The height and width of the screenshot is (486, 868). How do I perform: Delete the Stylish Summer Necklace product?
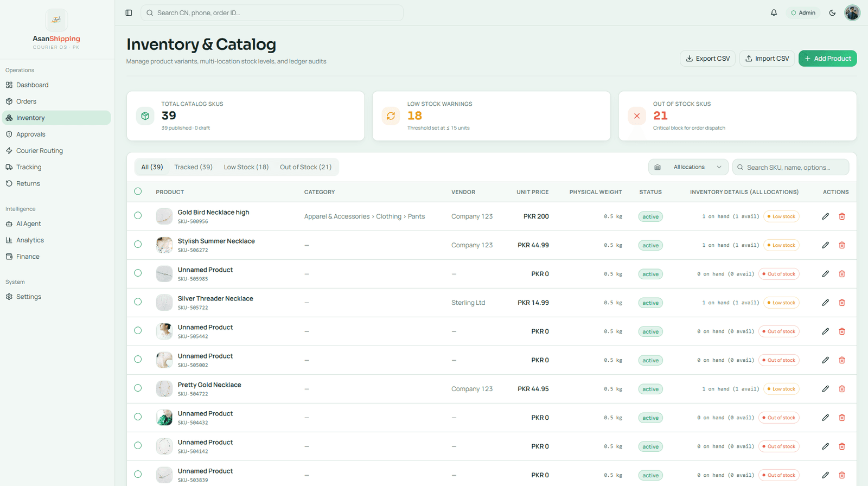point(842,245)
